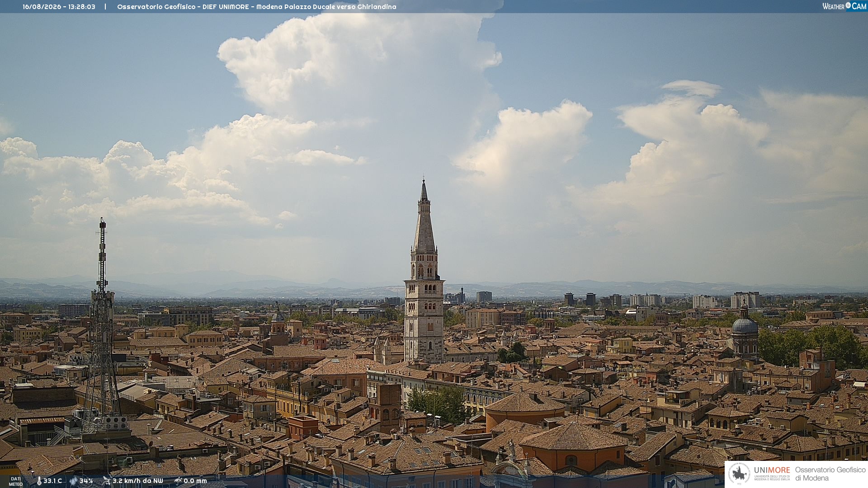Click the humidity water-drops icon
Viewport: 868px width, 488px height.
(73, 481)
